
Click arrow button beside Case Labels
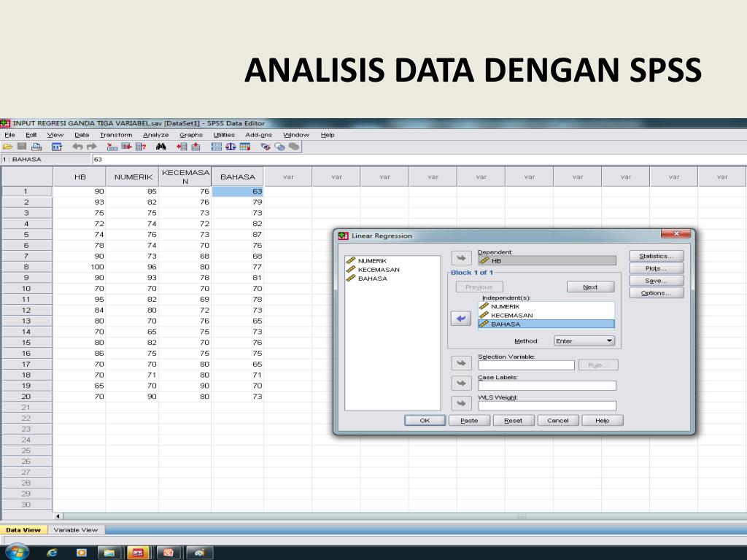tap(461, 384)
